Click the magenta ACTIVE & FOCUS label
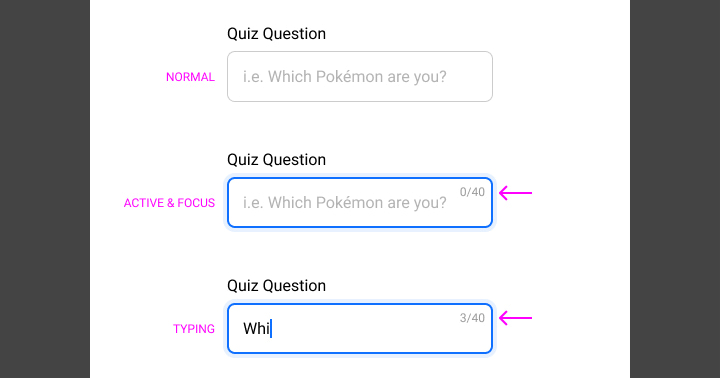The height and width of the screenshot is (378, 720). click(169, 203)
